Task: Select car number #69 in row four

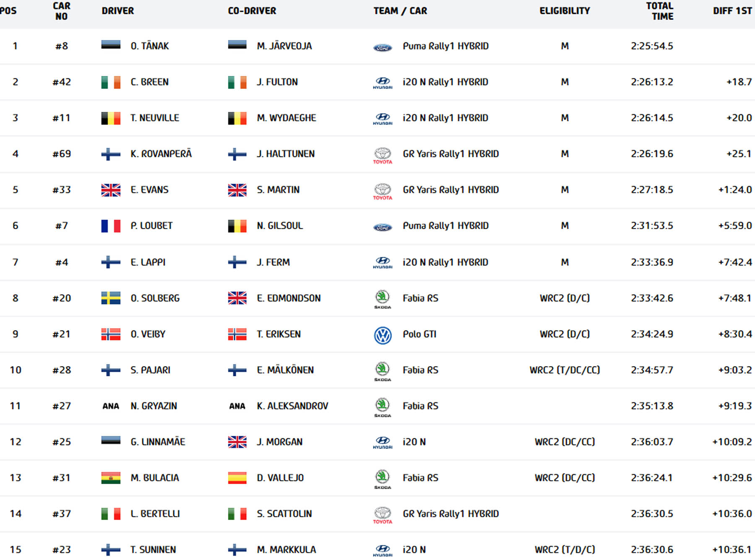Action: point(62,154)
